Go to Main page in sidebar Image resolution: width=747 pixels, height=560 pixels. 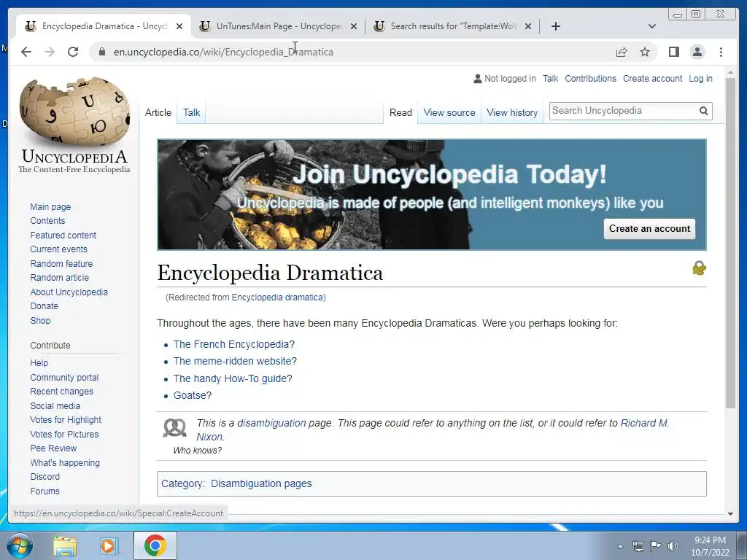[50, 206]
